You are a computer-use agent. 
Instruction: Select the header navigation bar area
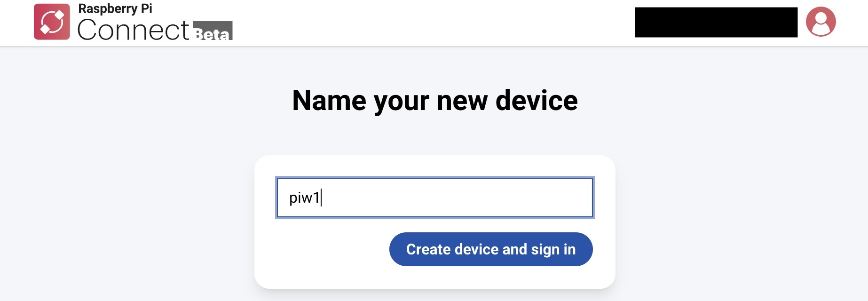(x=423, y=22)
